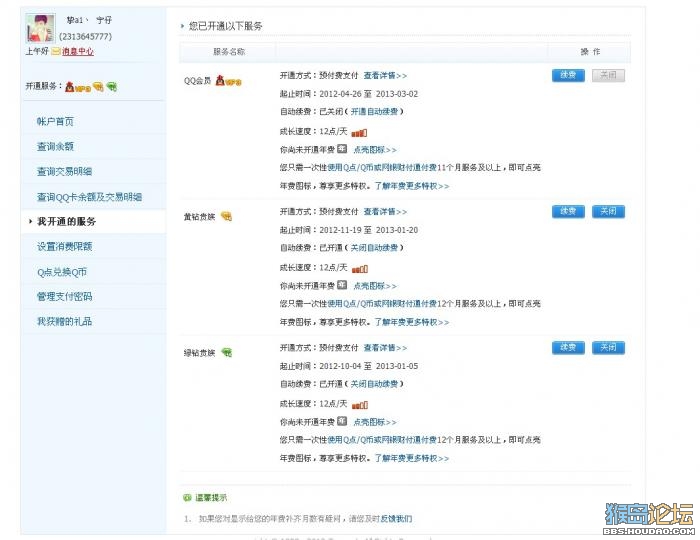
Task: Open 我获赠的礼品 page
Action: coord(64,321)
